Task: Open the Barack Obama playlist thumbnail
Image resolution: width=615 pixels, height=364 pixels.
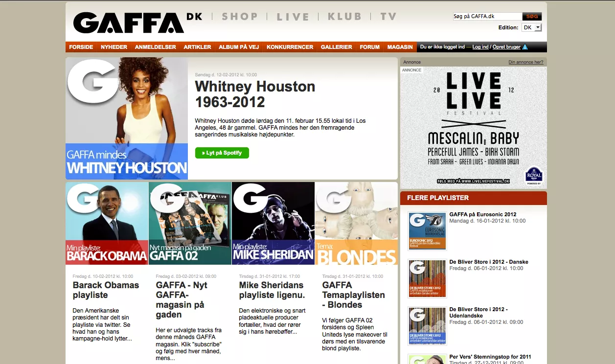Action: (x=107, y=223)
